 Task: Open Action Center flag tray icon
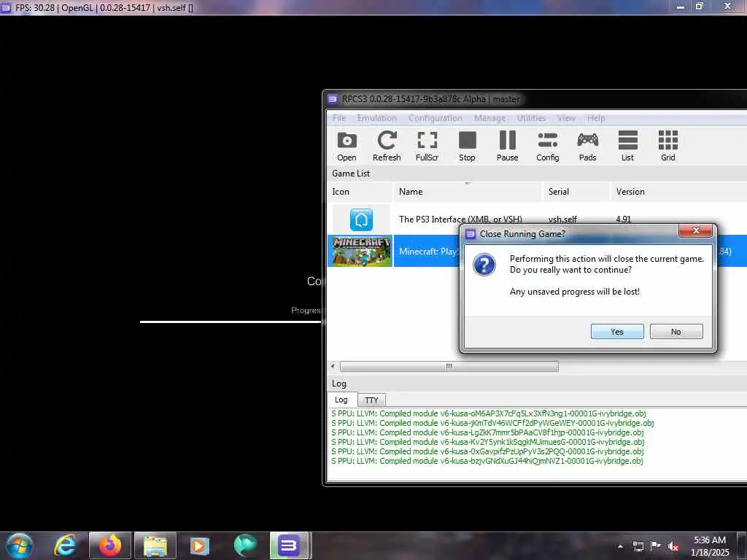click(655, 546)
